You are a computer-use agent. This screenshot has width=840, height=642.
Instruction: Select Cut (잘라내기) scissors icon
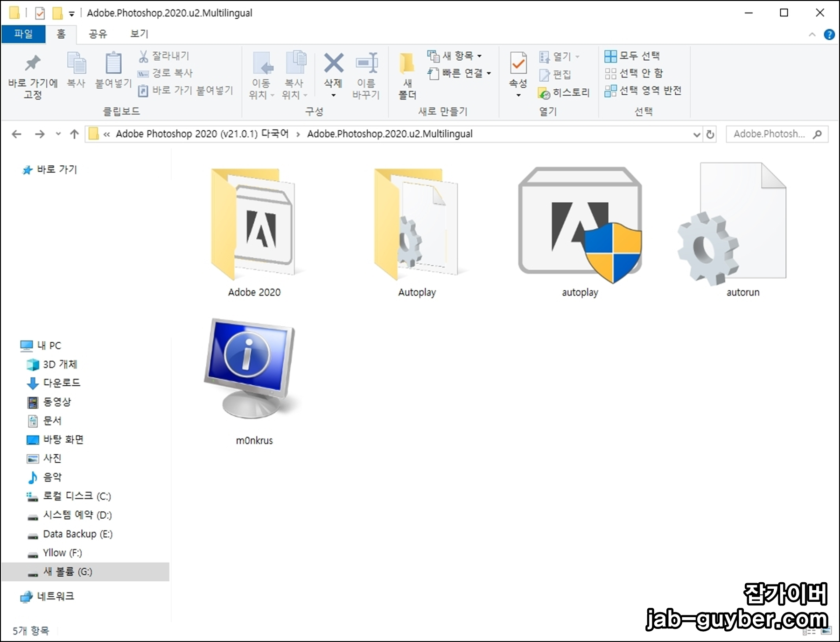click(143, 56)
